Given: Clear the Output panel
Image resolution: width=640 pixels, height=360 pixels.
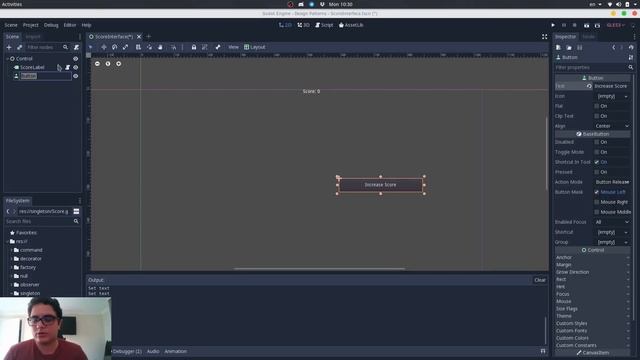Looking at the screenshot, I should tap(540, 280).
